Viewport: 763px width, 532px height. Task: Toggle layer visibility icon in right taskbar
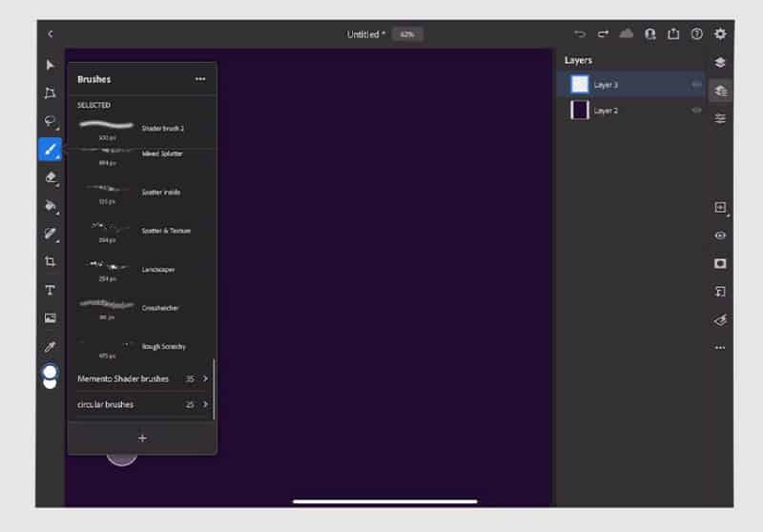tap(720, 235)
